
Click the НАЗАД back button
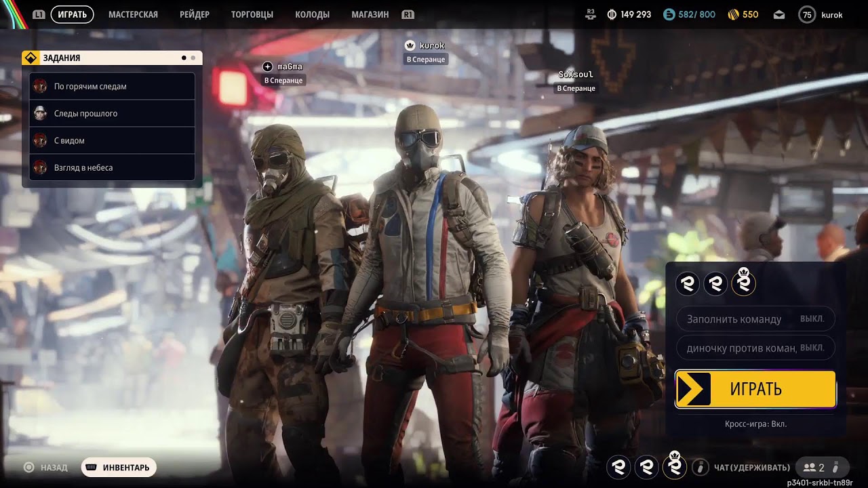[46, 467]
